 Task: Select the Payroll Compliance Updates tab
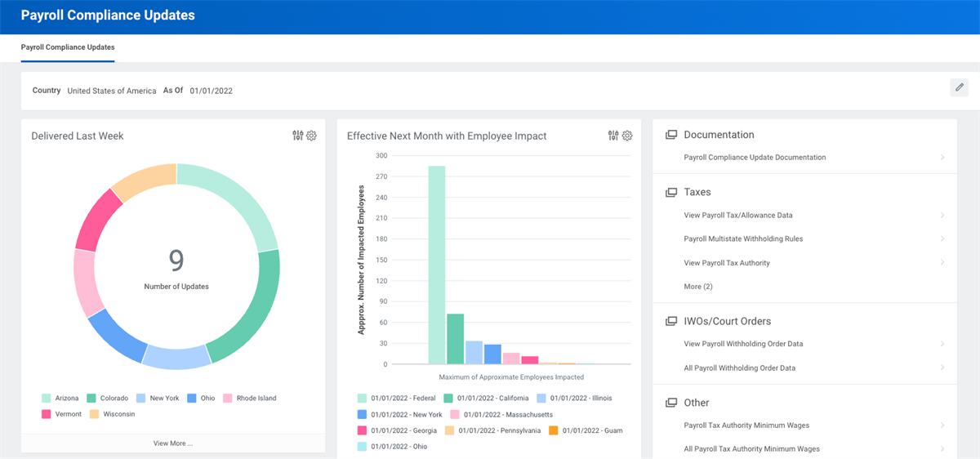[x=68, y=47]
